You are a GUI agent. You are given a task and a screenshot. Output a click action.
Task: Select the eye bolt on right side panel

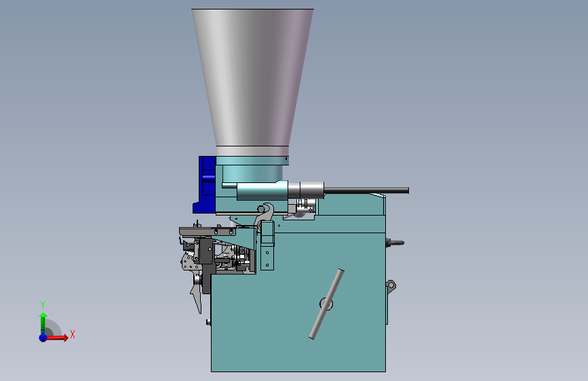tap(391, 286)
